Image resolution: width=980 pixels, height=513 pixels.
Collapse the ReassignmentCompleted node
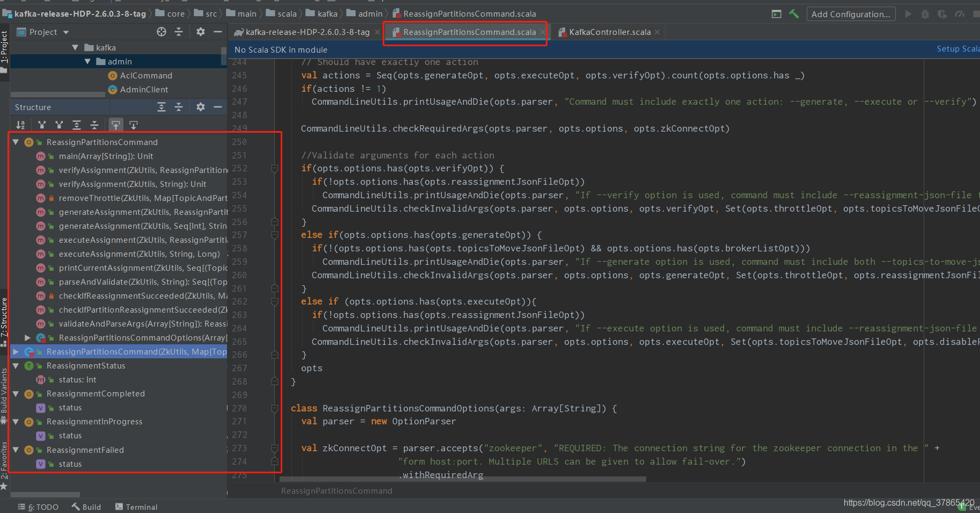[16, 394]
